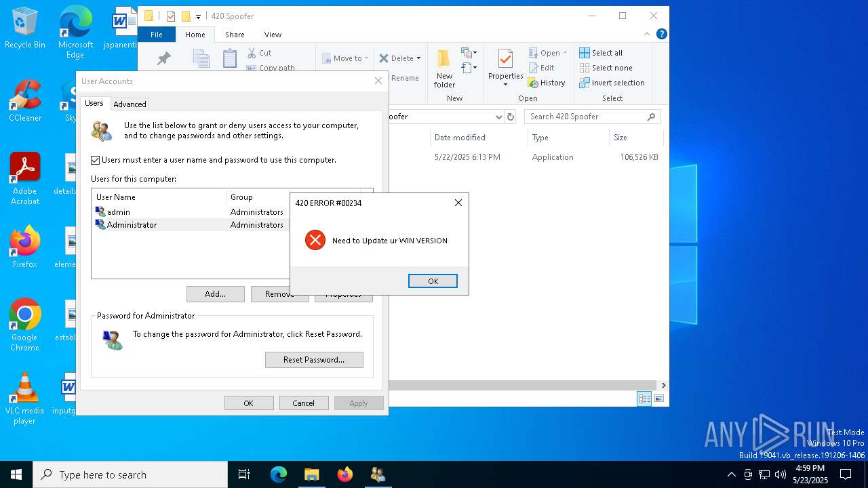Screen dimensions: 868x488
Task: Sort users by Group column header
Action: (258, 197)
